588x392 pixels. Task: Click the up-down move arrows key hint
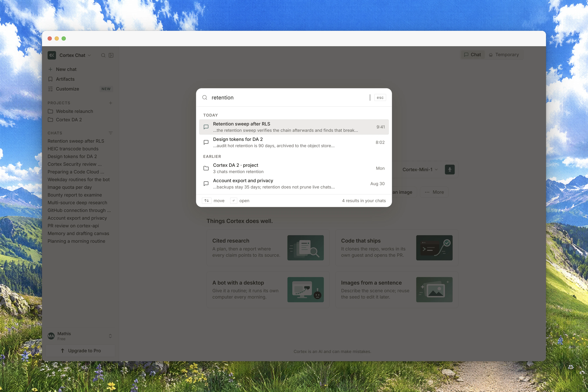pyautogui.click(x=206, y=201)
